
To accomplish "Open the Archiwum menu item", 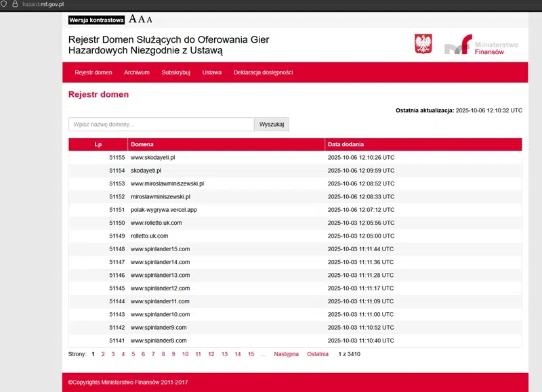I will 137,72.
